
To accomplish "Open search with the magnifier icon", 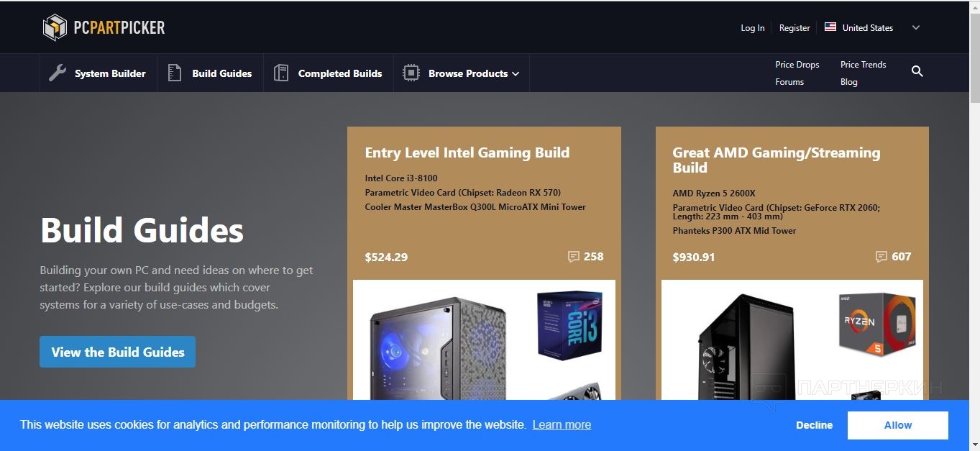I will click(x=917, y=71).
